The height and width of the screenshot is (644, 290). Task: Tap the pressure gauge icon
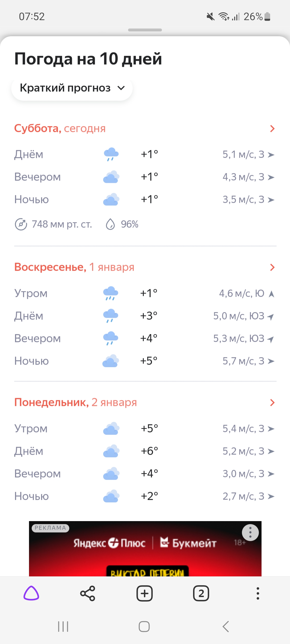21,224
